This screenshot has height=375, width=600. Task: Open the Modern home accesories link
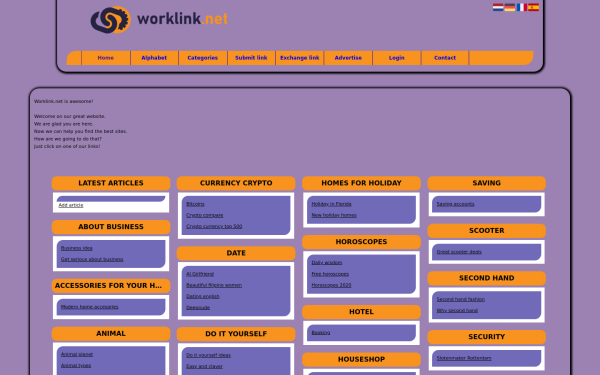click(90, 307)
